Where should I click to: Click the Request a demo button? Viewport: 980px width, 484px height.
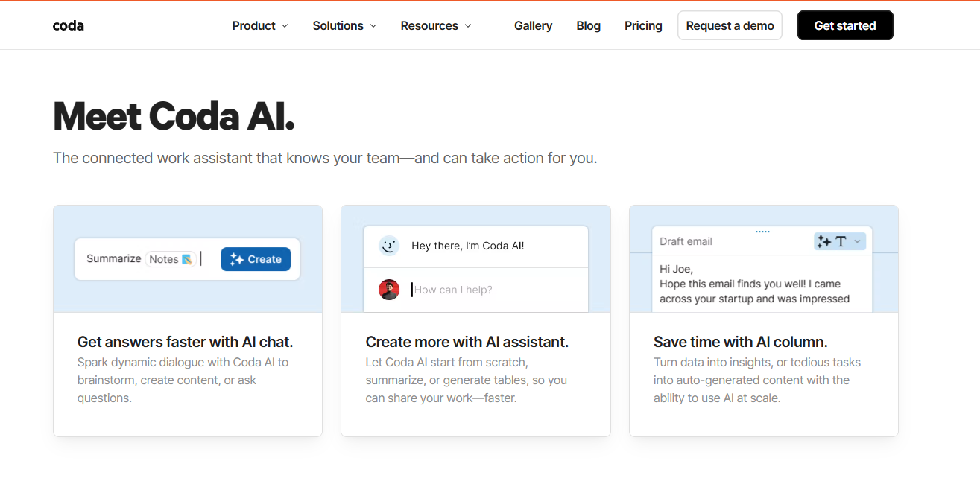tap(730, 25)
